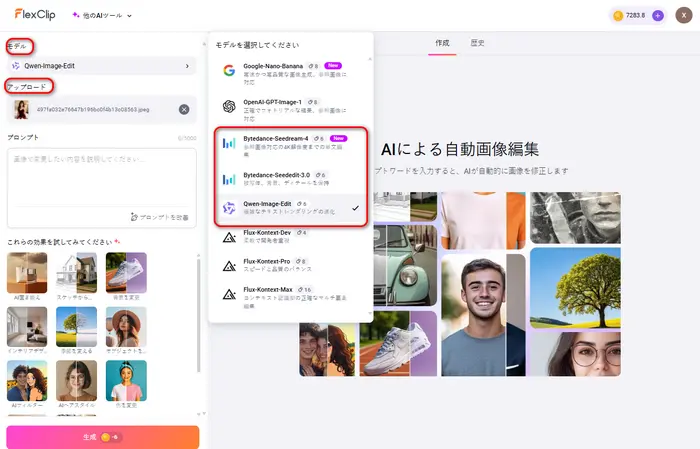Remove the uploaded jpeg file with X icon

184,109
